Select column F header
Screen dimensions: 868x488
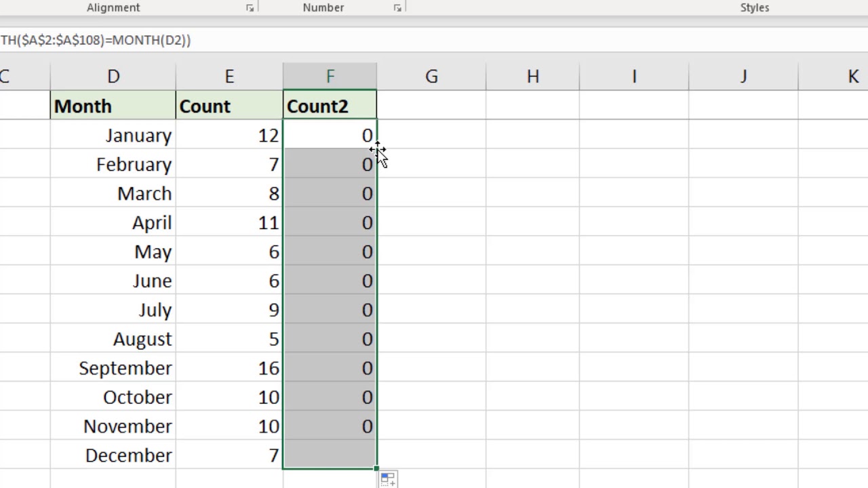pyautogui.click(x=330, y=77)
